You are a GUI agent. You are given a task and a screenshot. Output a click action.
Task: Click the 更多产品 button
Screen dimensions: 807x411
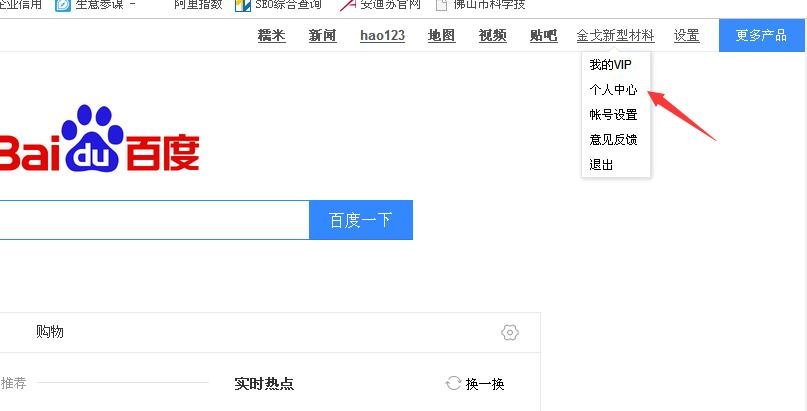(x=761, y=35)
